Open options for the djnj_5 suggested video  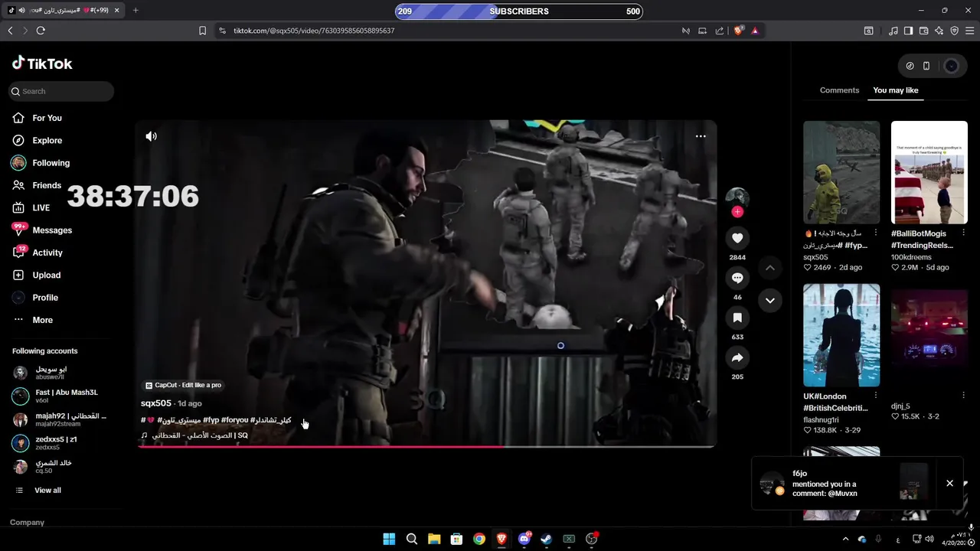[x=964, y=396]
